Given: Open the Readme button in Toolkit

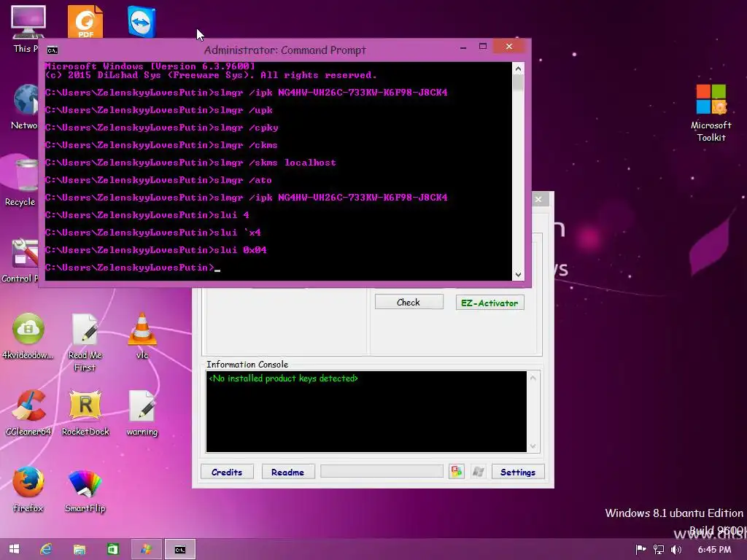Looking at the screenshot, I should coord(287,472).
